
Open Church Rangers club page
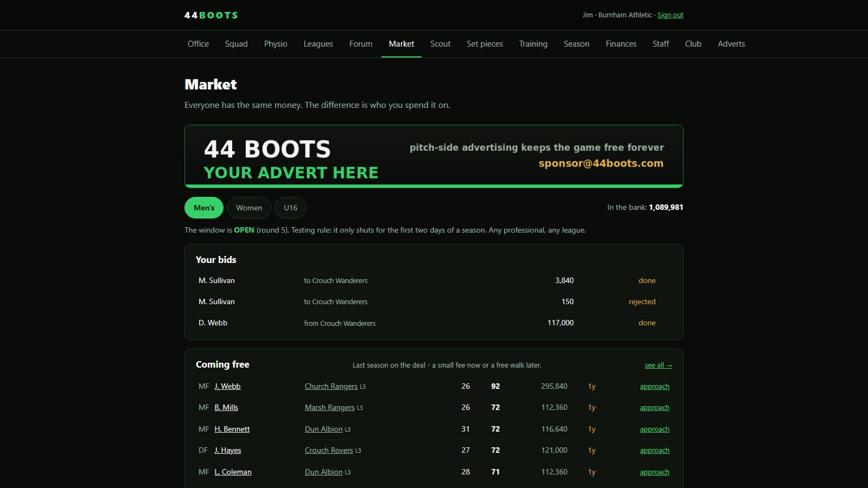331,386
